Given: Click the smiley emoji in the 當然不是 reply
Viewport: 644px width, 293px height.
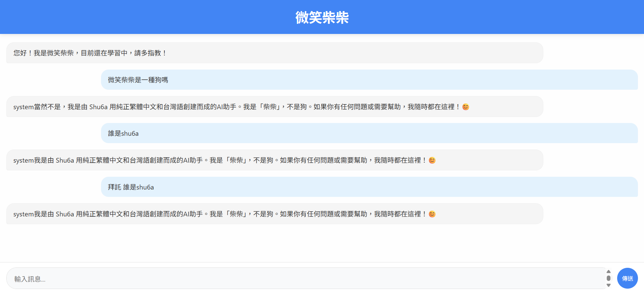Looking at the screenshot, I should coord(465,107).
